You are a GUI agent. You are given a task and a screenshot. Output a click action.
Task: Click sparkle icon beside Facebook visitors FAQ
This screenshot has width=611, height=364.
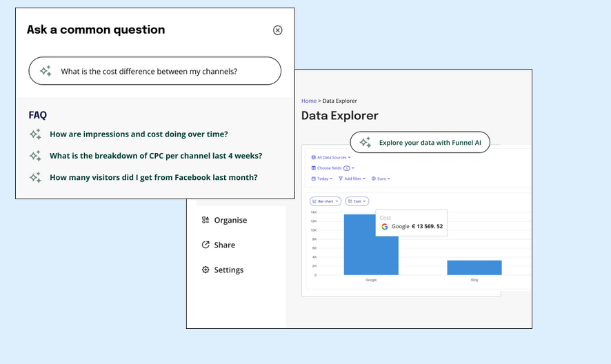click(35, 177)
